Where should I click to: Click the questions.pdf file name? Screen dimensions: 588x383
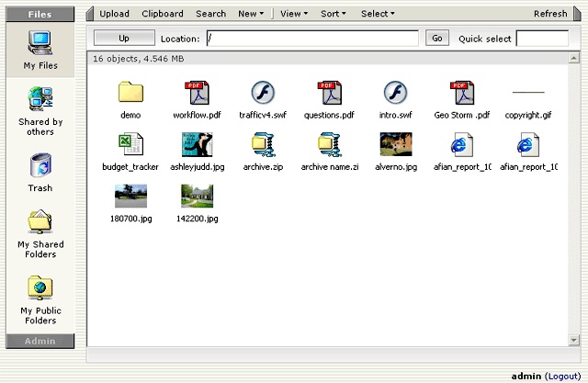pos(329,115)
